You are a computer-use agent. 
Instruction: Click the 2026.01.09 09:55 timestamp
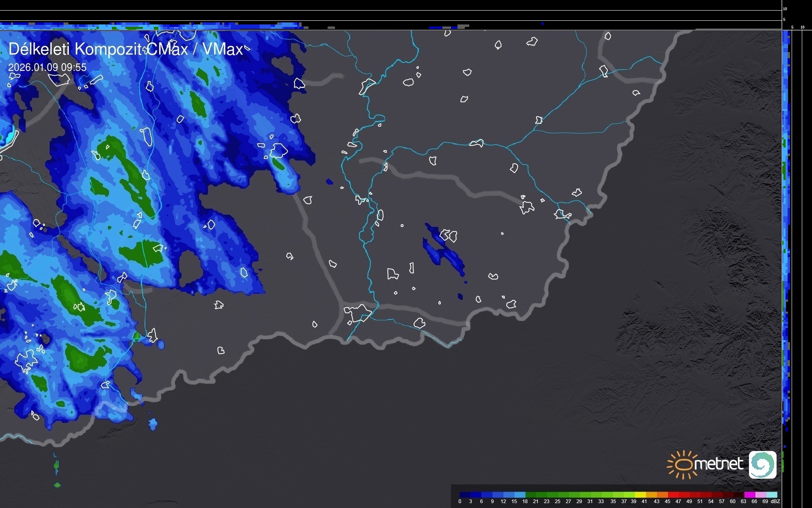pyautogui.click(x=47, y=67)
